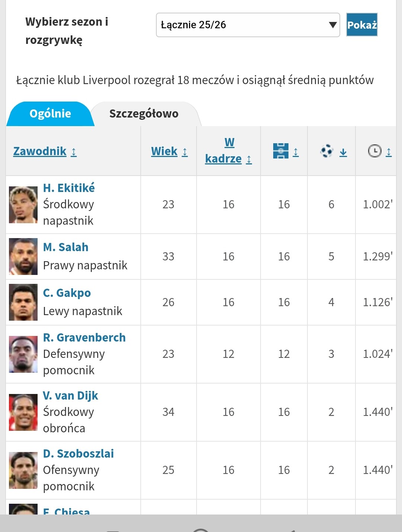
Task: Switch to the Ogólnie tab
Action: point(50,113)
